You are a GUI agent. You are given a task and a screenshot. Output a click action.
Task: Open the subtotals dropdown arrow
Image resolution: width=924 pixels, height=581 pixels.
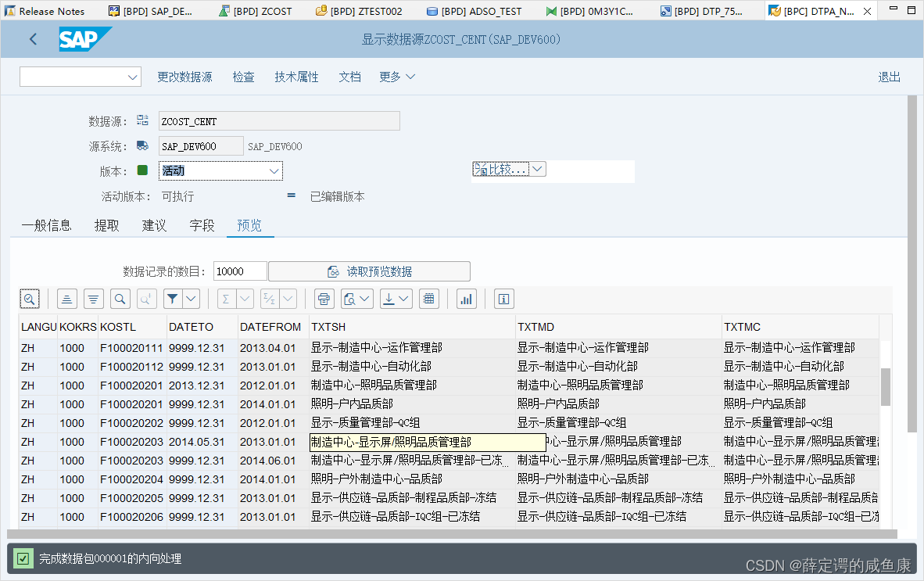[288, 299]
